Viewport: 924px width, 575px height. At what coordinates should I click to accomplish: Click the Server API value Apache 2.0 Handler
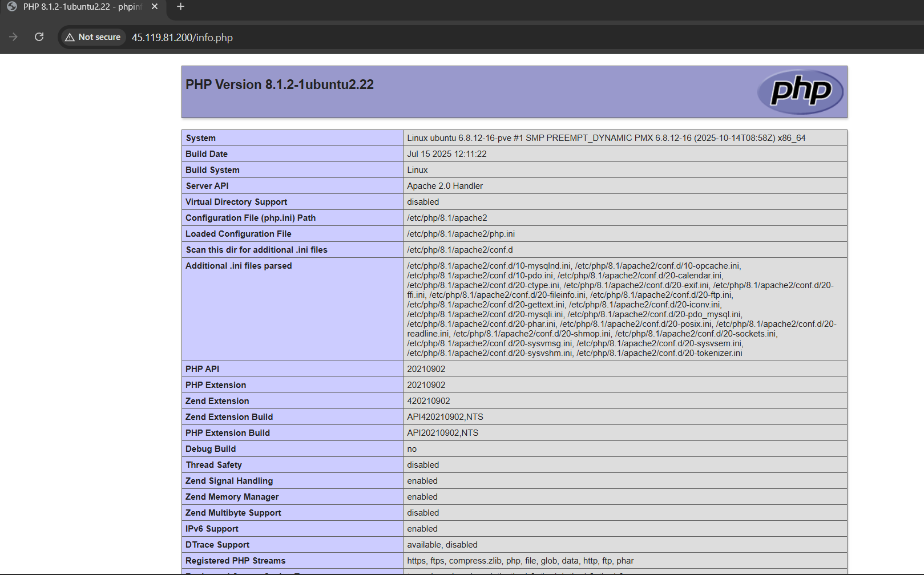(445, 186)
